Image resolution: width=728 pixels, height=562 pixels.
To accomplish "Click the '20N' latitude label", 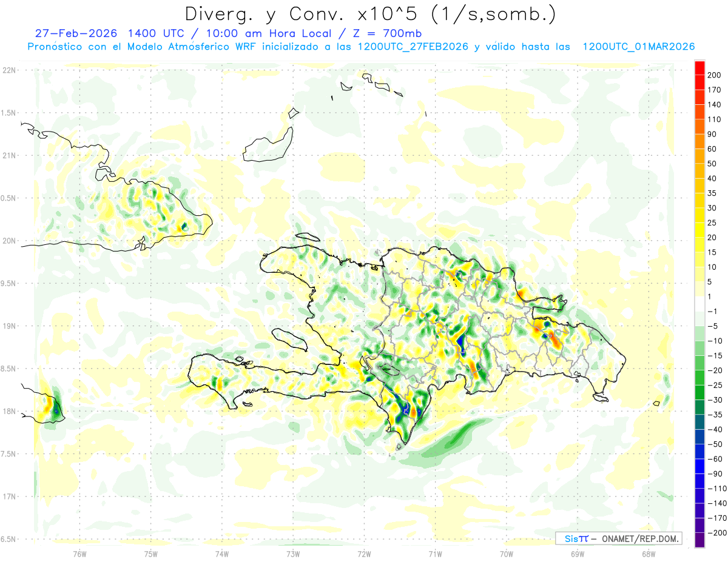I will click(10, 241).
